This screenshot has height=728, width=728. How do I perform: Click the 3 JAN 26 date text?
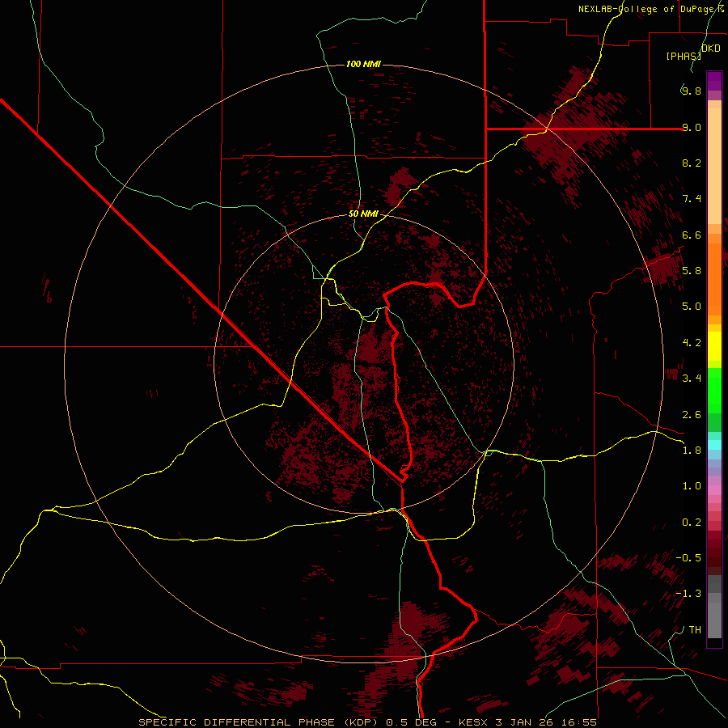tap(523, 722)
